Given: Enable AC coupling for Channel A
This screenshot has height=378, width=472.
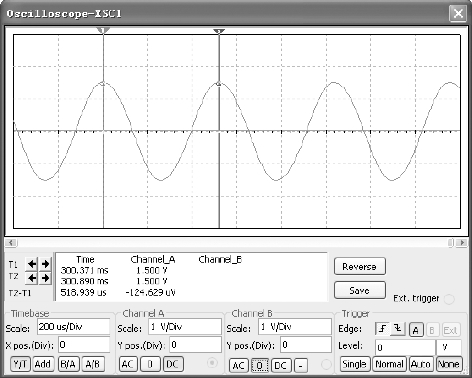Looking at the screenshot, I should [x=127, y=364].
